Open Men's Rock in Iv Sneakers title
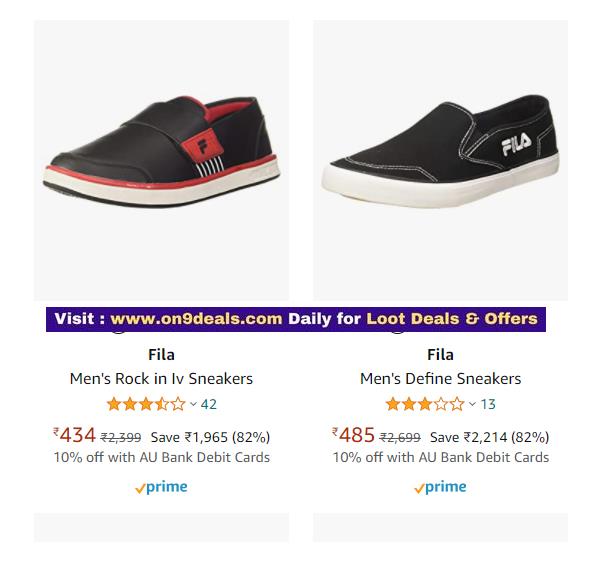 point(161,379)
